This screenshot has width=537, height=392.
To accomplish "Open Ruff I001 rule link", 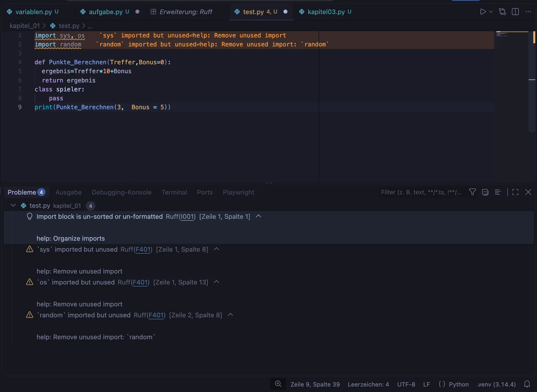I will (x=188, y=216).
